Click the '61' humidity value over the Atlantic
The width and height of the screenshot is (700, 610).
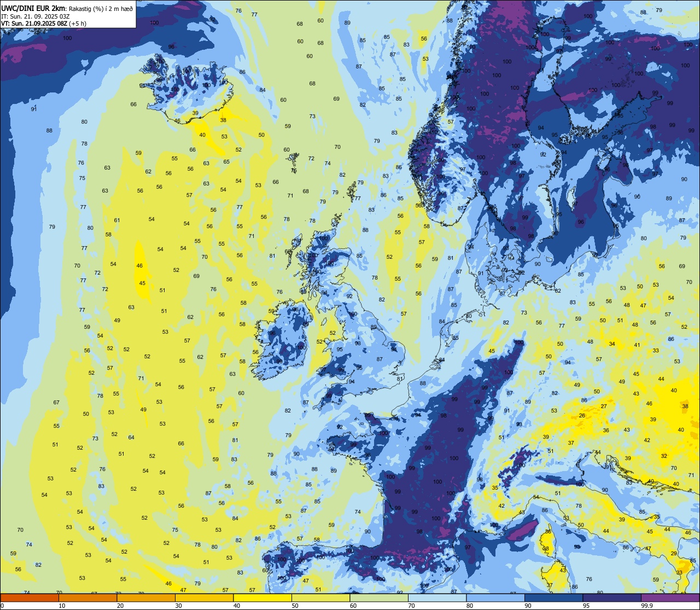(x=116, y=220)
